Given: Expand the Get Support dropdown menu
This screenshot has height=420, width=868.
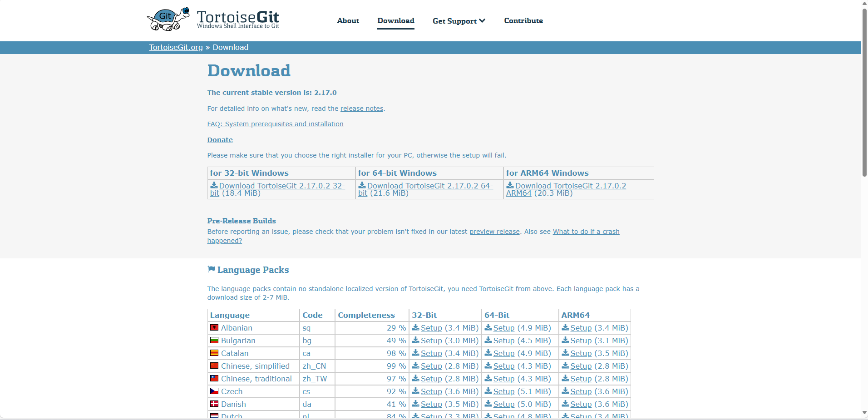Looking at the screenshot, I should (459, 21).
